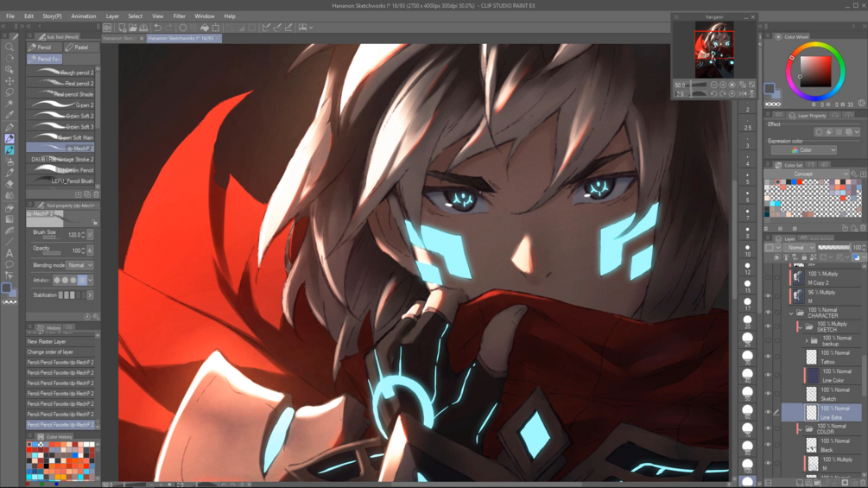Open the File menu

[10, 16]
